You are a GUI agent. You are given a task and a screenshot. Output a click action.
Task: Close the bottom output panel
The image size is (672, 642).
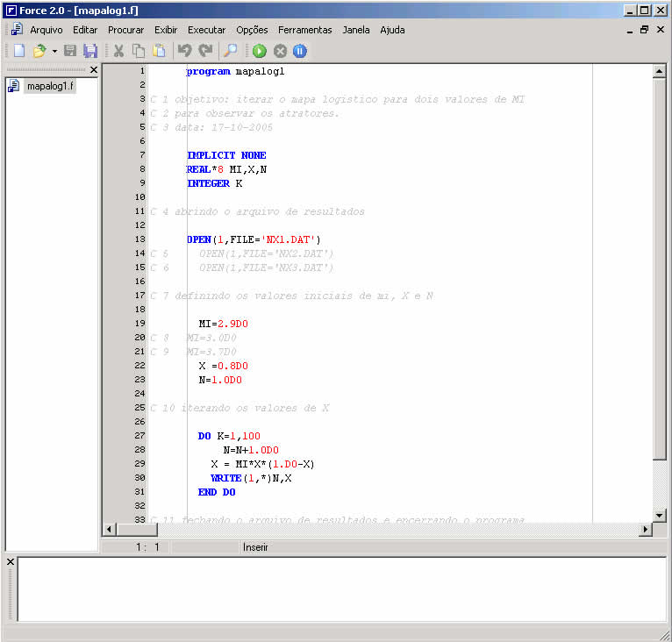[11, 561]
